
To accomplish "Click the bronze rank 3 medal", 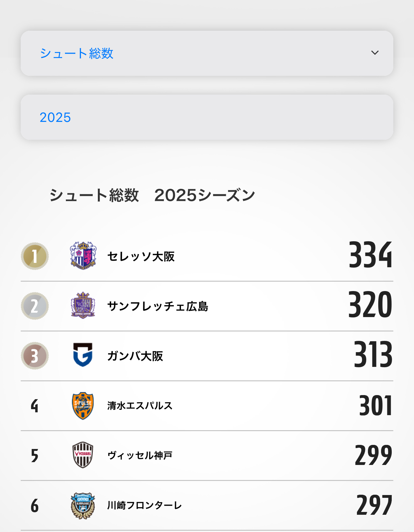I will pyautogui.click(x=35, y=356).
